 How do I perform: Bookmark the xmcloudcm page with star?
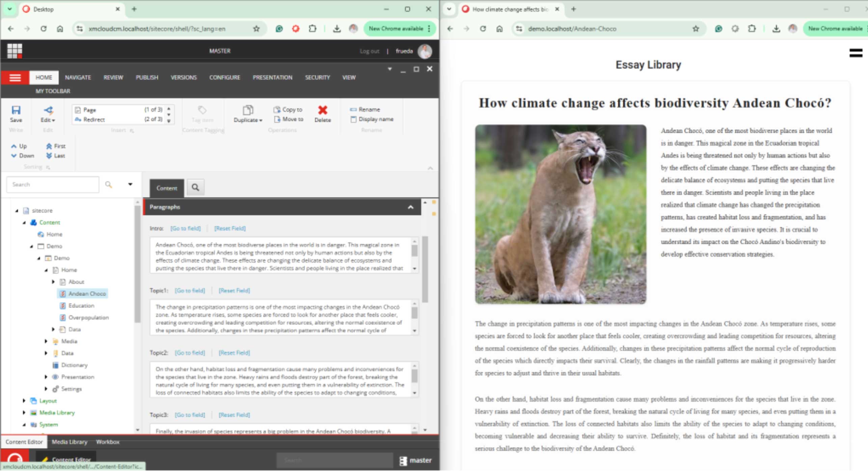click(x=256, y=29)
